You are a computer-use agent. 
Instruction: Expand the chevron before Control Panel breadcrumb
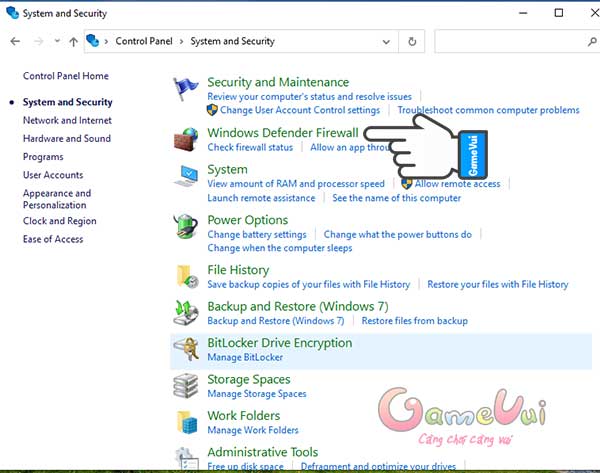[x=106, y=41]
